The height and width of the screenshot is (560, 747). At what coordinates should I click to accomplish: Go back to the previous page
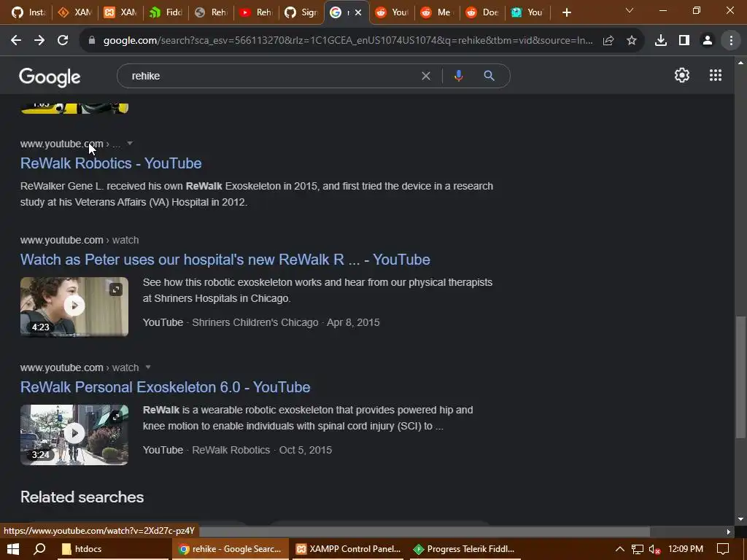tap(16, 41)
